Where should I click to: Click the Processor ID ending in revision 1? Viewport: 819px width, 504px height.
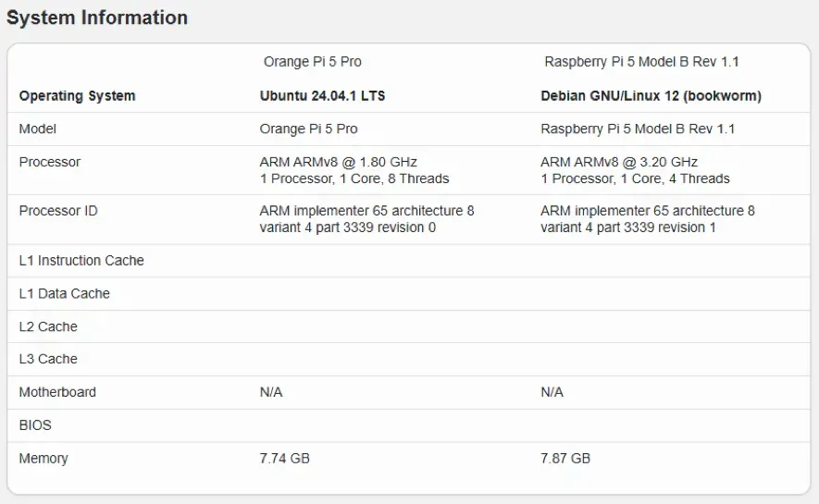(x=648, y=219)
